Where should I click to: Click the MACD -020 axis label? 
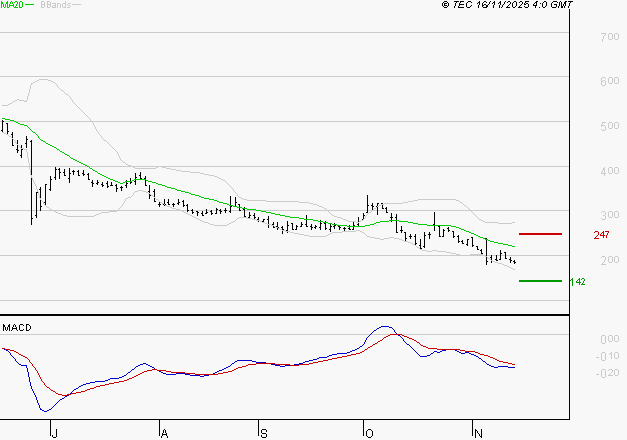[607, 373]
